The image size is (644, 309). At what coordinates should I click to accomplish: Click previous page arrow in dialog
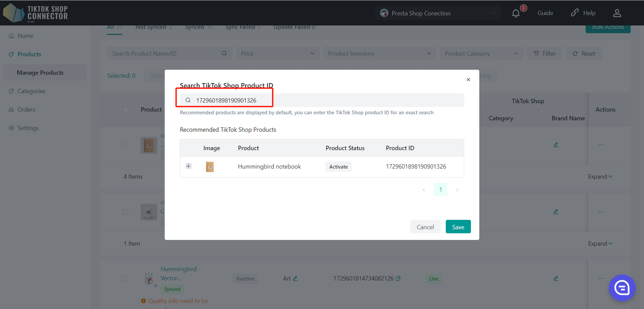coord(424,190)
